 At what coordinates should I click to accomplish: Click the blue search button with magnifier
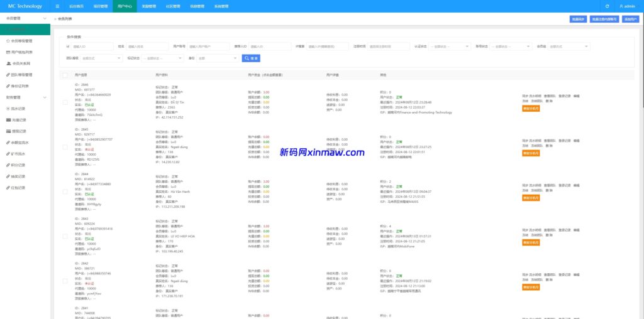click(x=251, y=58)
